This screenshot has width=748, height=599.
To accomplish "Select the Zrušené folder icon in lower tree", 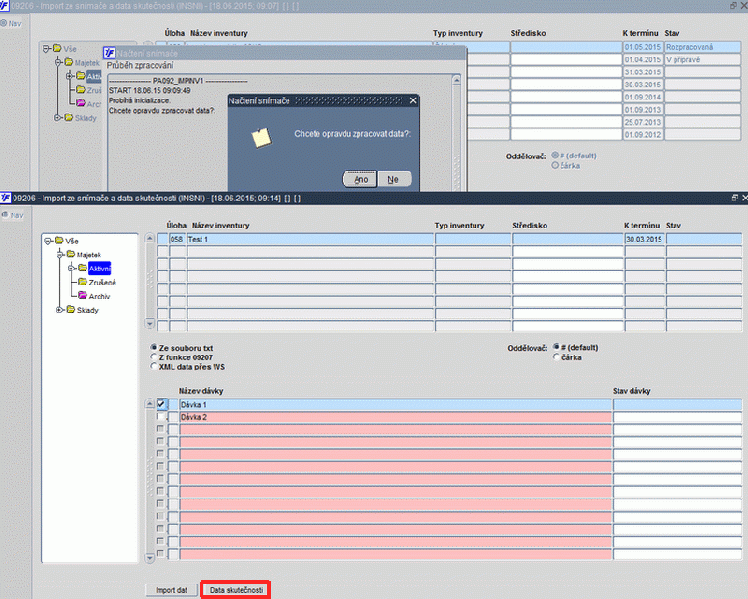I will (82, 282).
